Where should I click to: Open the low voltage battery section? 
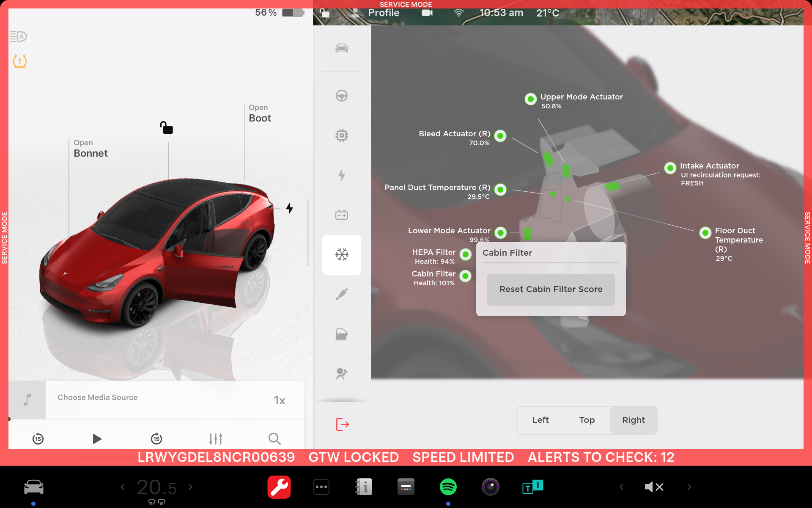point(342,215)
